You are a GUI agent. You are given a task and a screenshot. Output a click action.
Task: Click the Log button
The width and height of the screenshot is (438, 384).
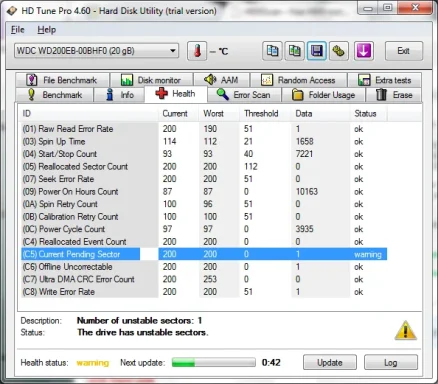pos(391,362)
